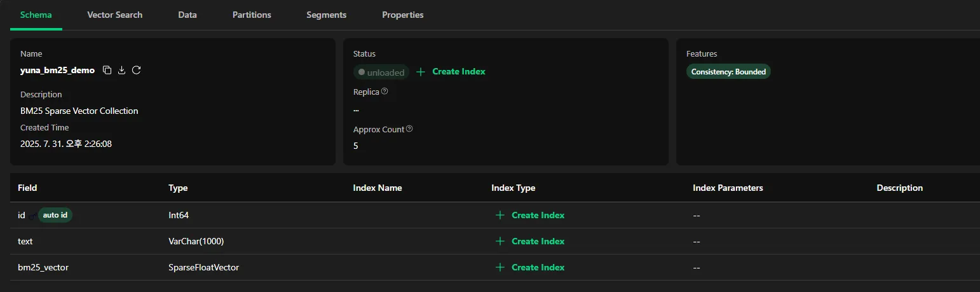Click the Approx Count help icon
The image size is (980, 292).
pos(409,129)
